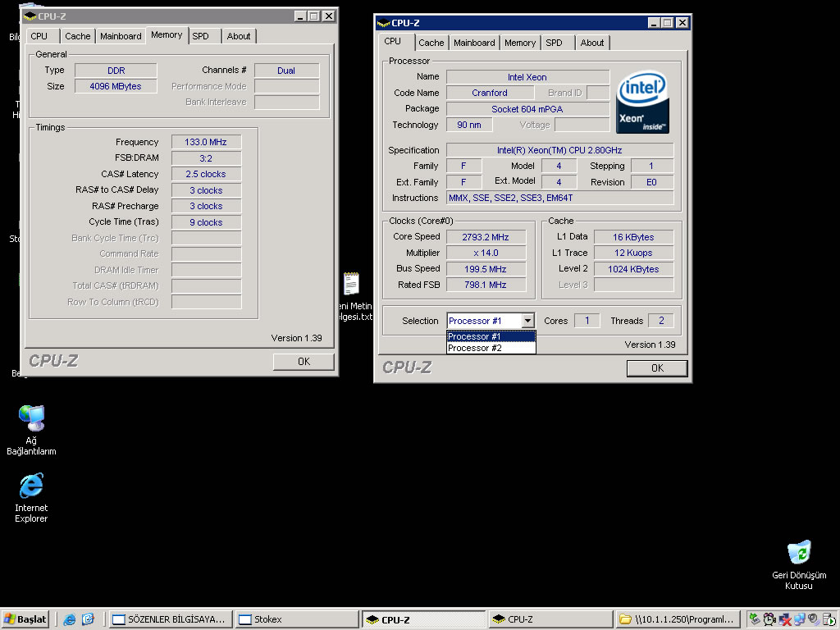Close the left CPU-Z Memory window
840x630 pixels.
pos(329,16)
